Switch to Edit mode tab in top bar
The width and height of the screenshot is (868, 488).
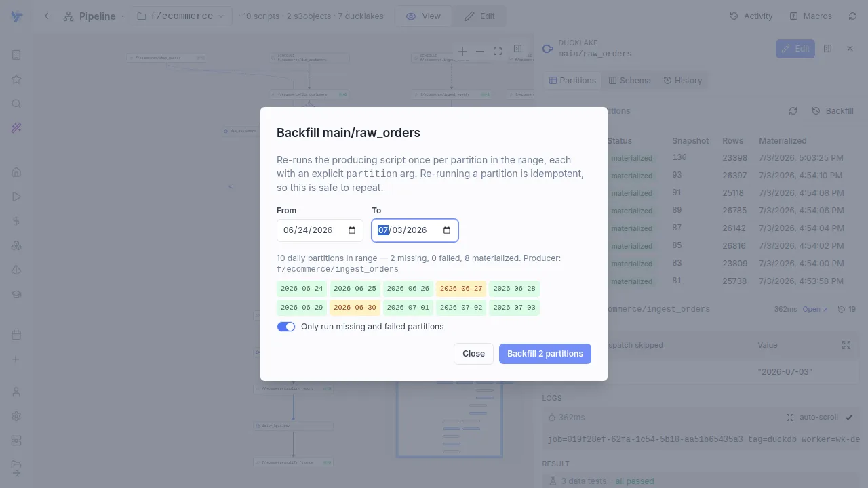(x=479, y=16)
